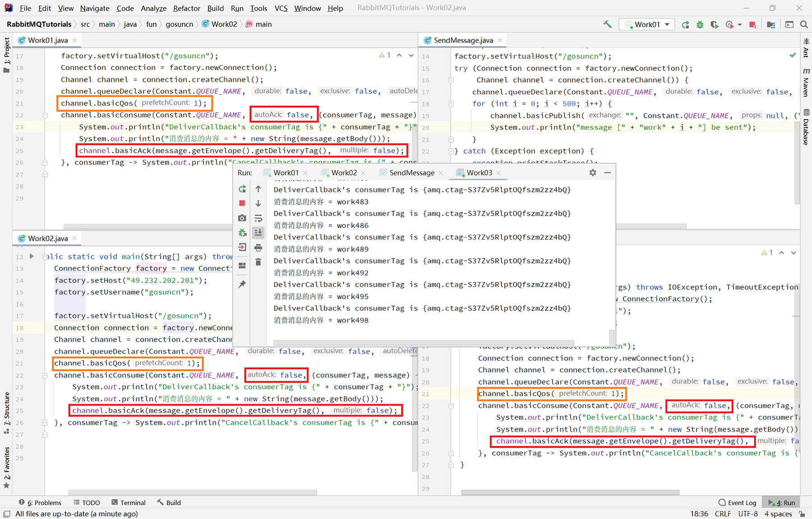Go to next highlighted problem in Work01.java
The image size is (812, 519).
tap(411, 55)
